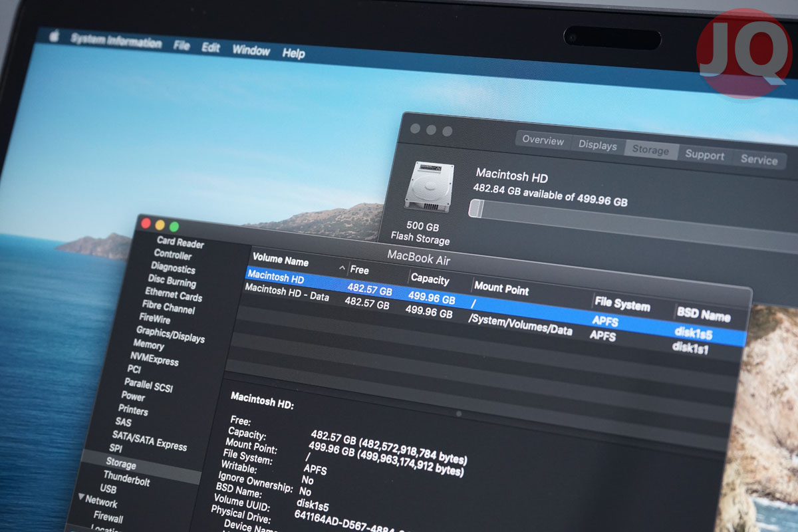Select the Macintosh HD row in the volume table
Viewport: 798px width, 532px height.
(x=495, y=306)
